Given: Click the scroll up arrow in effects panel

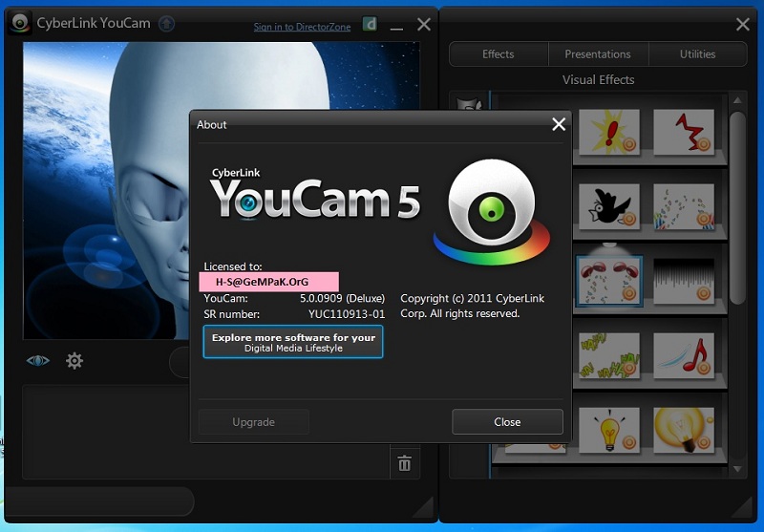Looking at the screenshot, I should click(x=737, y=100).
